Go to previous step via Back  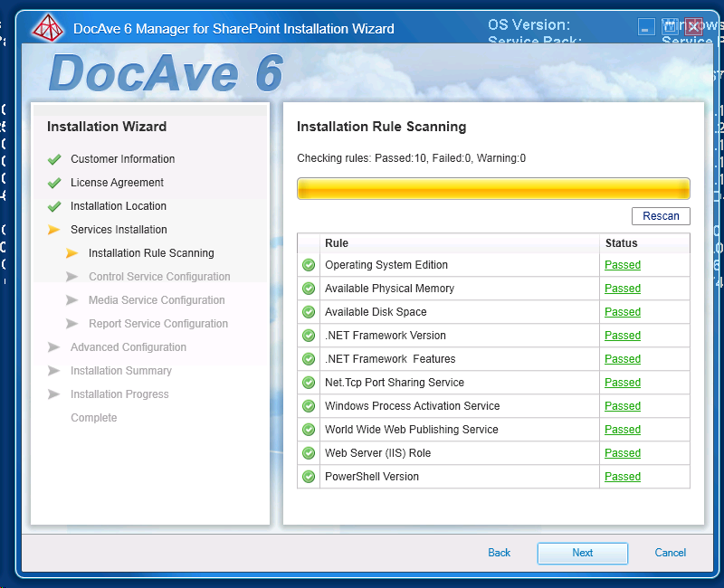click(499, 553)
